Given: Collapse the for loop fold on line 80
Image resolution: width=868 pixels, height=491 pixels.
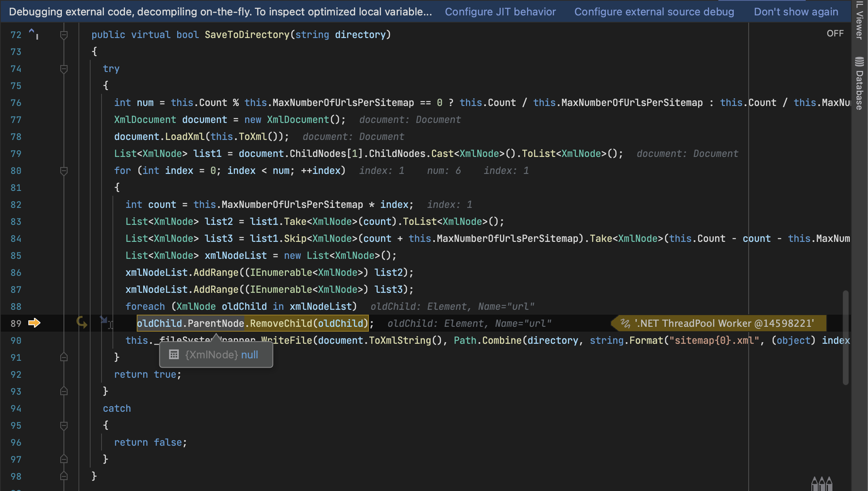Looking at the screenshot, I should click(64, 171).
